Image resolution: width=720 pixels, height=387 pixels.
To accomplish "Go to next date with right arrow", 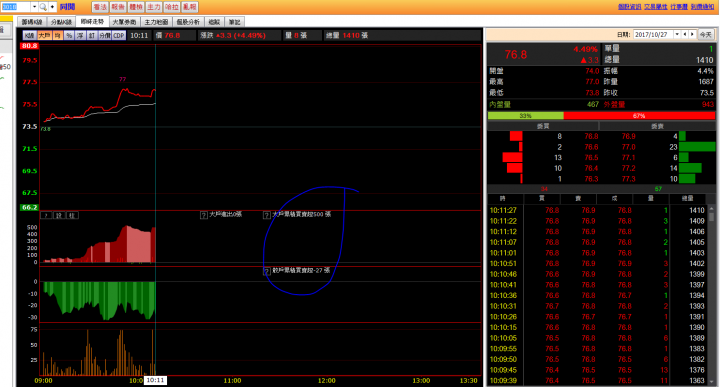I will point(692,34).
